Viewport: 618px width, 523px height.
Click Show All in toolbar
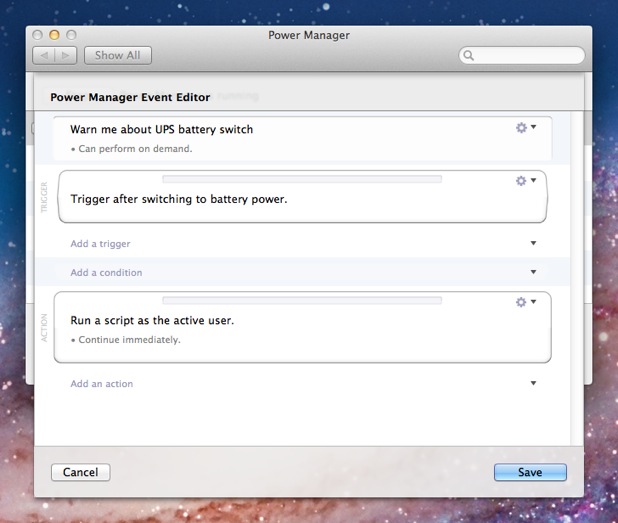pyautogui.click(x=117, y=56)
